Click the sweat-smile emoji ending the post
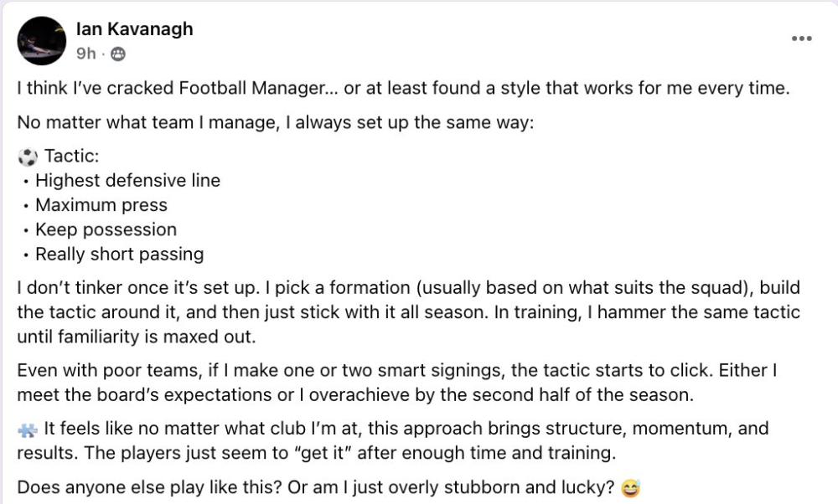 tap(631, 488)
